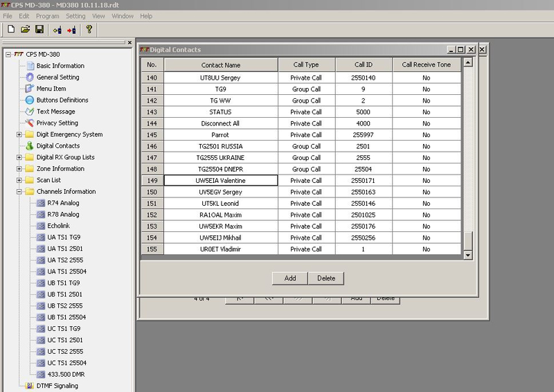Close the left tree panel with X
Screen dimensions: 554x392
pos(129,42)
